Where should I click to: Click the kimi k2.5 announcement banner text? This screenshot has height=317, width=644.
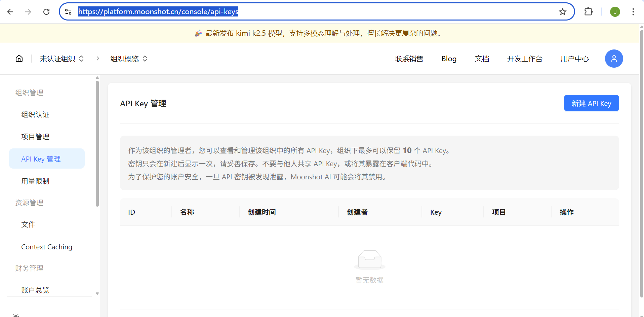pyautogui.click(x=324, y=33)
